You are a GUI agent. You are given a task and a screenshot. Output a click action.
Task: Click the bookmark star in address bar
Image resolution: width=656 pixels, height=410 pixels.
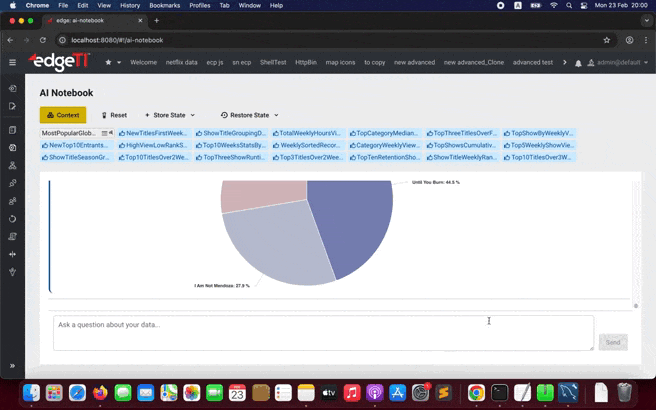point(607,40)
